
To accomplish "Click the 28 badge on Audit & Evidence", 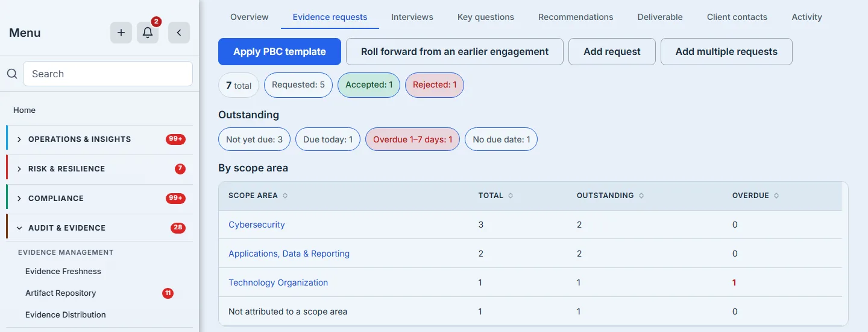I will [178, 228].
